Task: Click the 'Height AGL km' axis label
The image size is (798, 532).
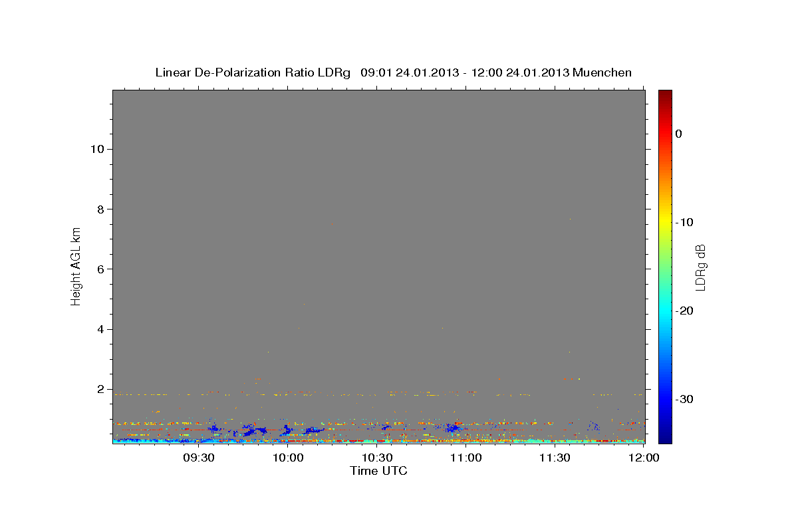Action: pos(76,265)
